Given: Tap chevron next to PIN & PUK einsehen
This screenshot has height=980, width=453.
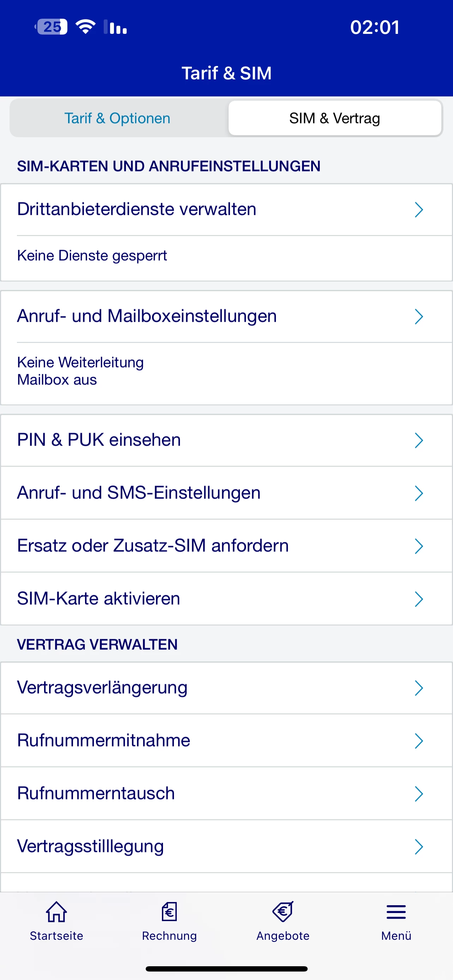Looking at the screenshot, I should 419,441.
